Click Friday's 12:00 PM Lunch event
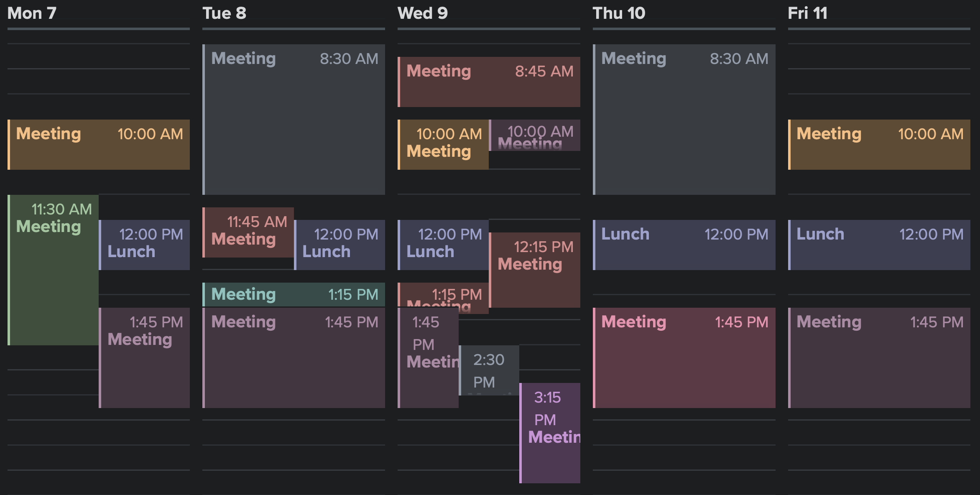980x495 pixels. tap(879, 245)
